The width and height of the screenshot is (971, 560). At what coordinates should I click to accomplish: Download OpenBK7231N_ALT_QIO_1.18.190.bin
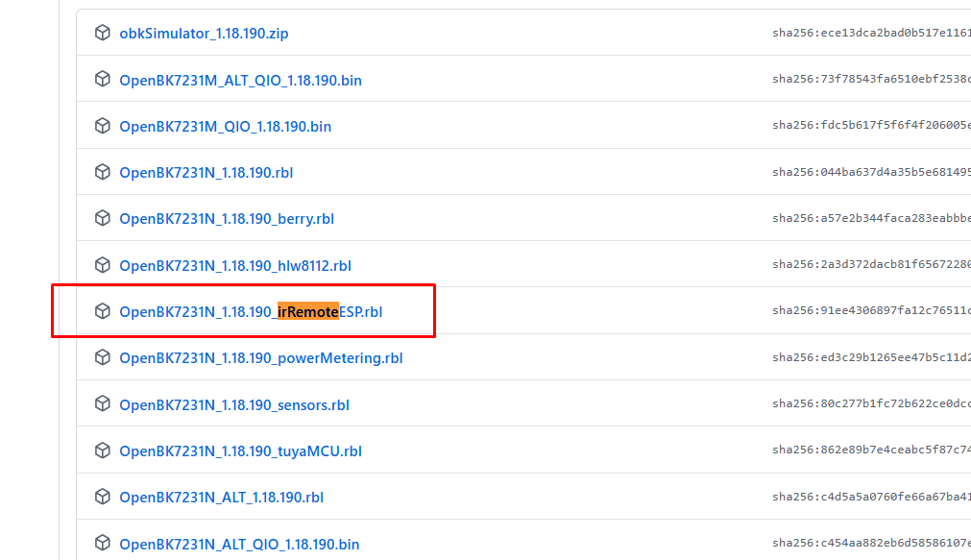pos(239,544)
